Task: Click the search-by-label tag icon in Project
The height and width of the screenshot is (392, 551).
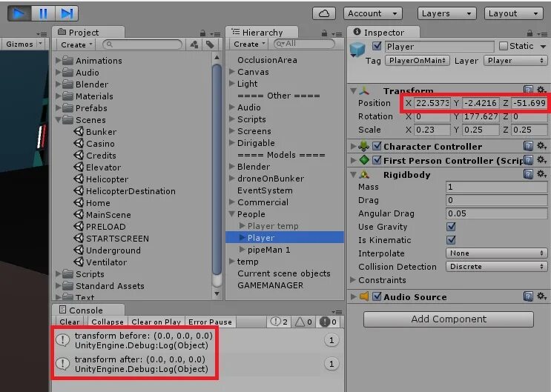Action: coord(210,44)
